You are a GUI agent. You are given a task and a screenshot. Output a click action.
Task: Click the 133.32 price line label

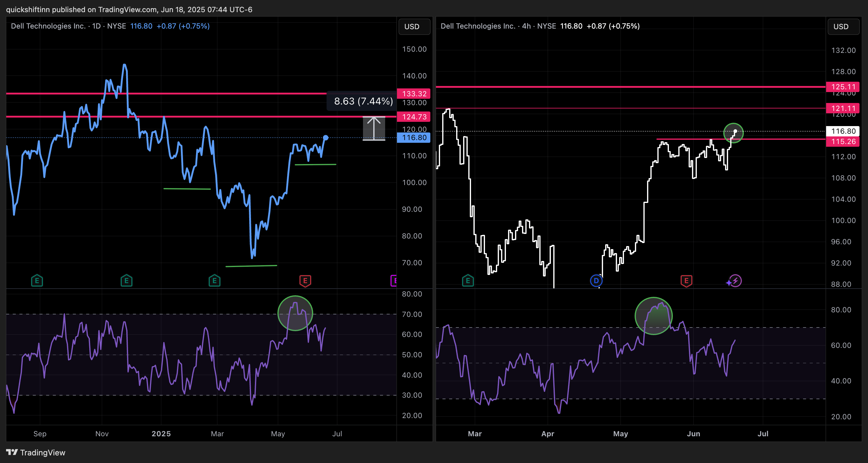[x=414, y=94]
